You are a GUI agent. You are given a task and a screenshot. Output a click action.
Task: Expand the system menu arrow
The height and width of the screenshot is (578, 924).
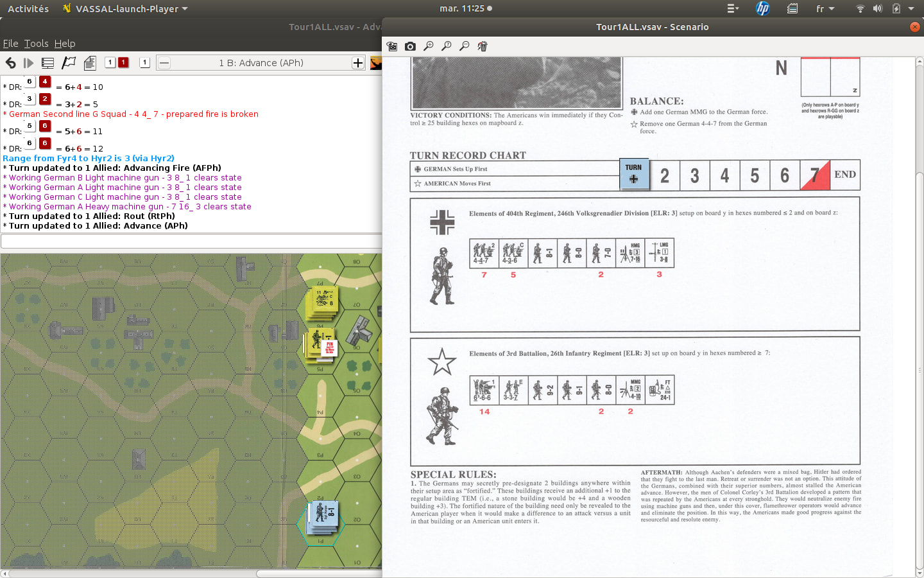coord(911,8)
